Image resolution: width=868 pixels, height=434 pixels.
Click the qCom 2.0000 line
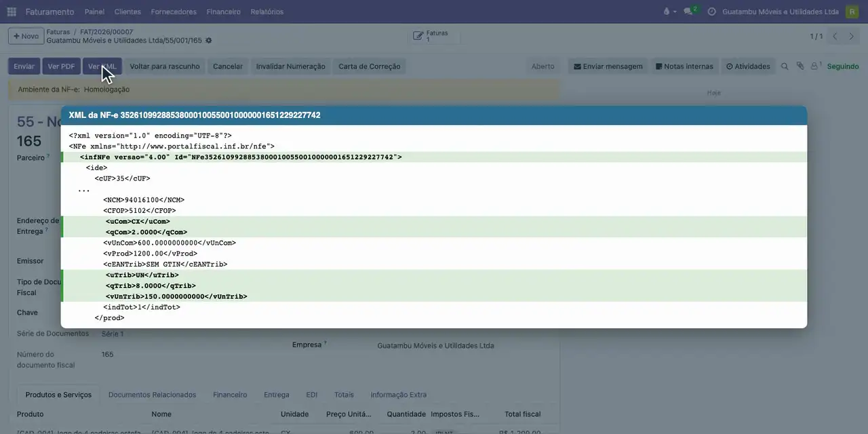coord(434,233)
